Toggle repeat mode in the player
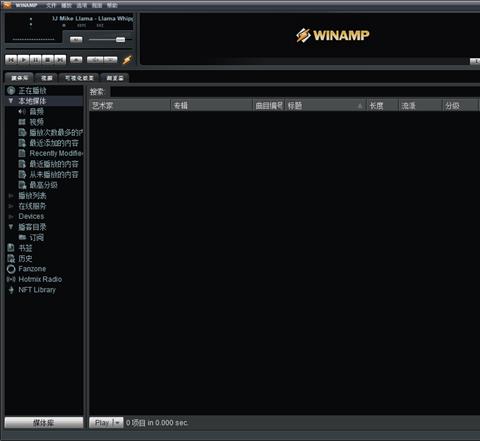480x441 pixels. point(111,60)
